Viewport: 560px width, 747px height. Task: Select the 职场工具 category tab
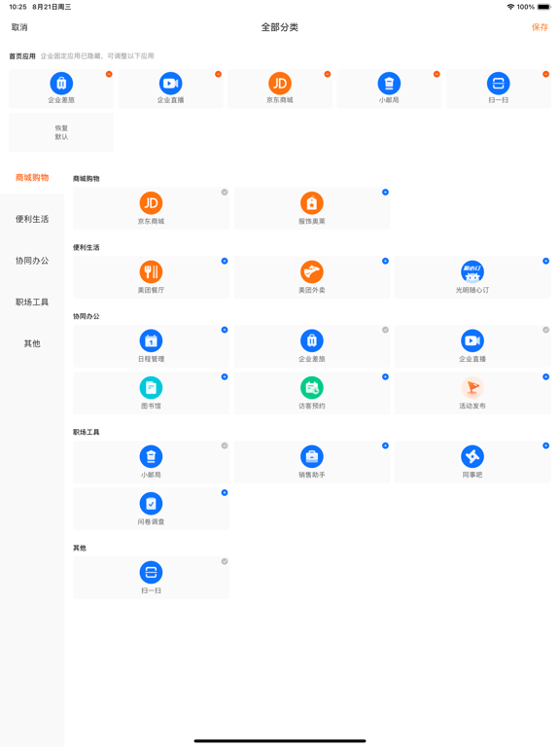(x=32, y=302)
